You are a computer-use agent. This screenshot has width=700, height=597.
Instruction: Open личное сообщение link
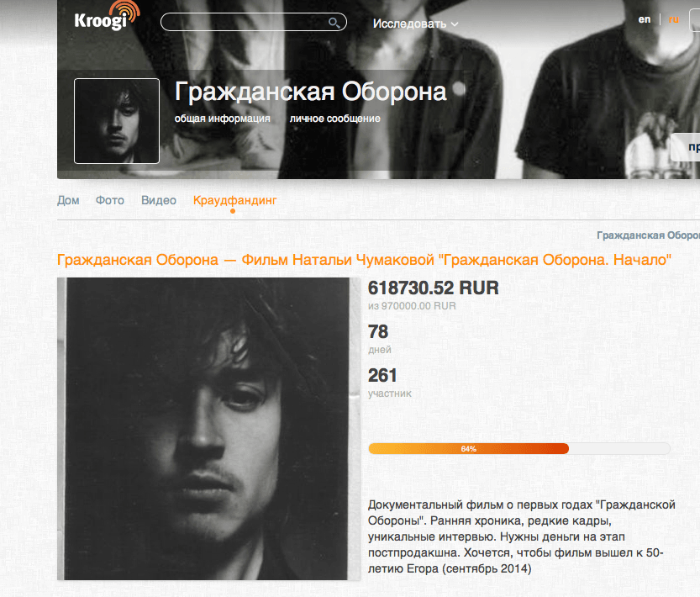[334, 119]
